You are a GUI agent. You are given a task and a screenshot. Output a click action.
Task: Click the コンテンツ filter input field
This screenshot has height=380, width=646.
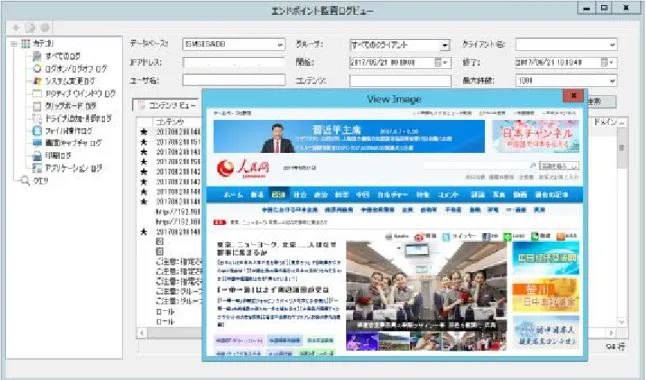coord(400,81)
